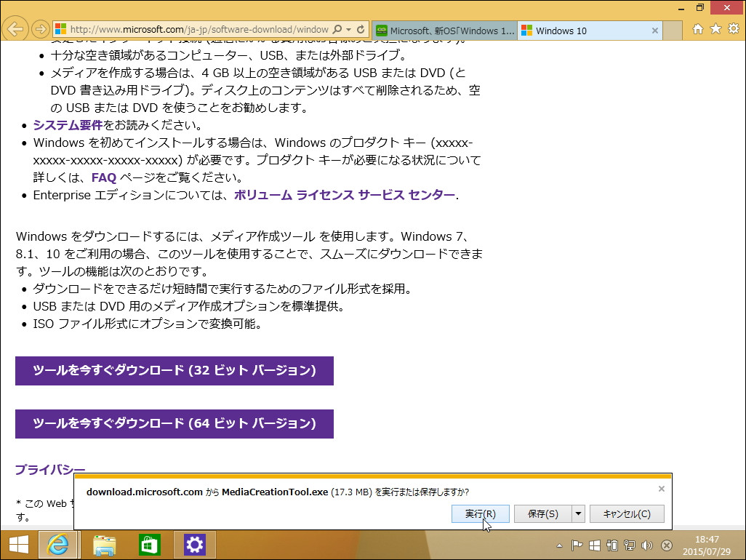Open ボリューム ライセンス サービス センター link
The width and height of the screenshot is (746, 560).
click(345, 195)
